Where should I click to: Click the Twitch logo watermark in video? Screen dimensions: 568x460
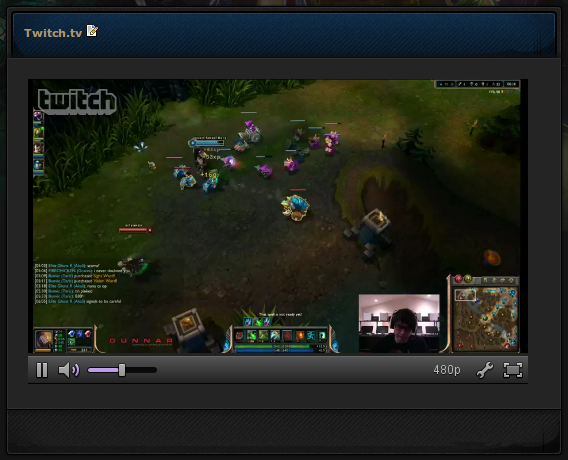pyautogui.click(x=77, y=101)
